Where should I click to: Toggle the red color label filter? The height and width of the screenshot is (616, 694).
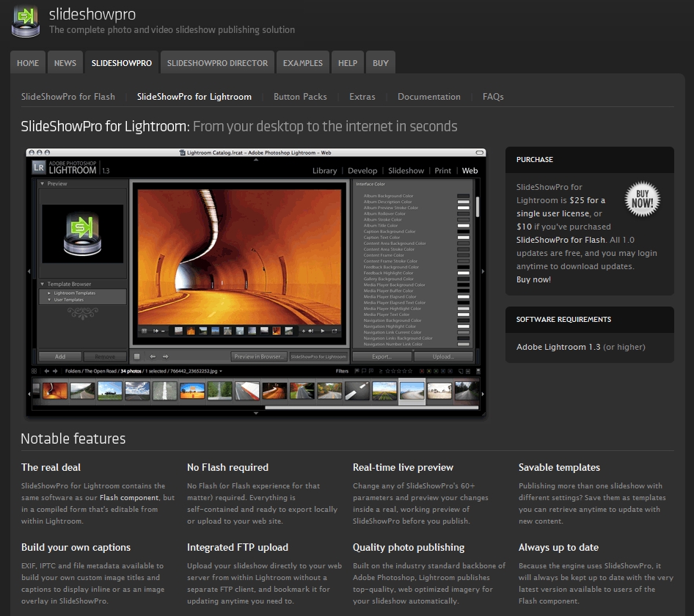click(422, 371)
